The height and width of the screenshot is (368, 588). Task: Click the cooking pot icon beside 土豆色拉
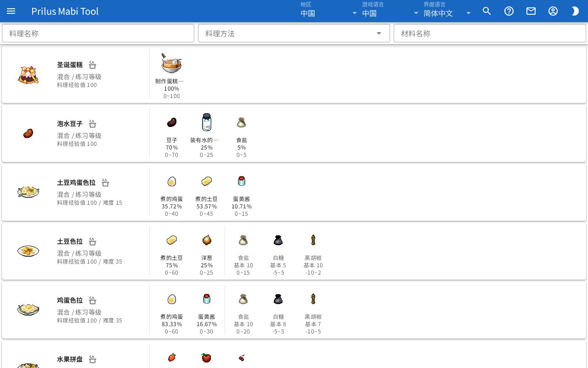[x=92, y=241]
